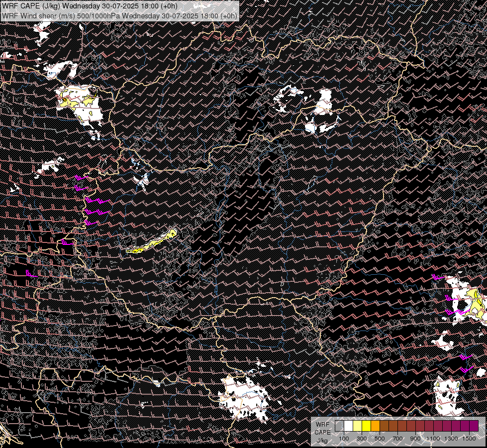Click the 1300 legend value
The image size is (487, 448).
451,439
